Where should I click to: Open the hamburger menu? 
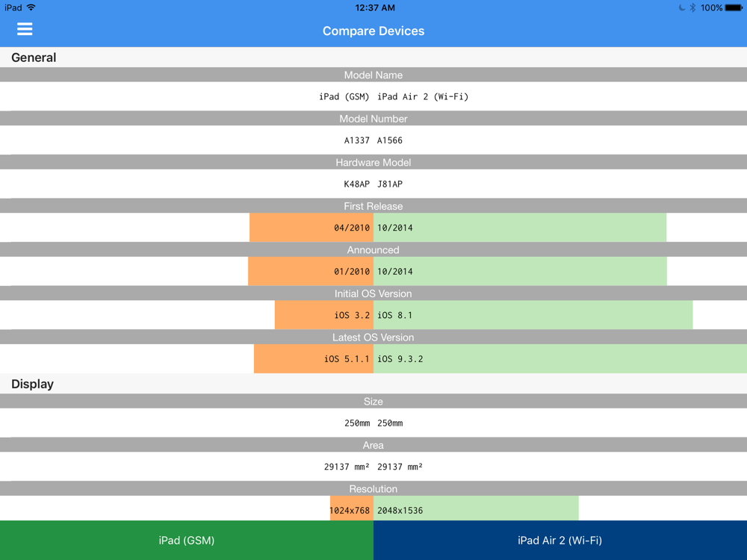(25, 30)
